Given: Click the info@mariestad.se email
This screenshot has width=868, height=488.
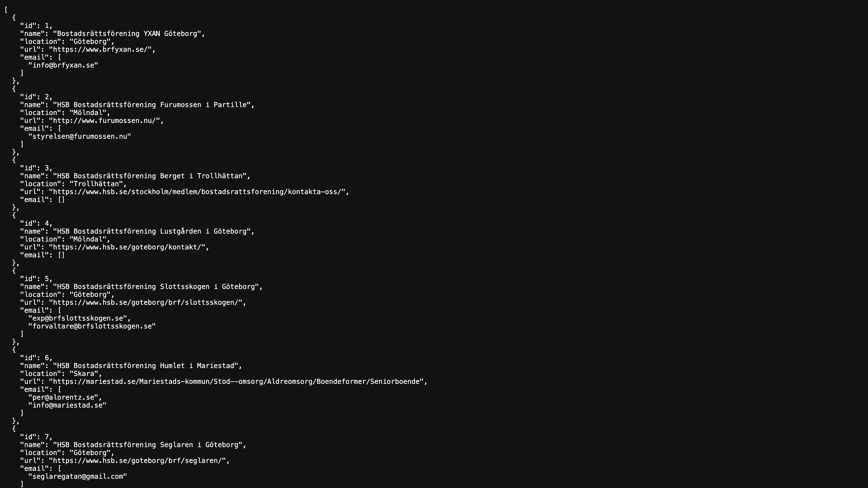Looking at the screenshot, I should [67, 405].
